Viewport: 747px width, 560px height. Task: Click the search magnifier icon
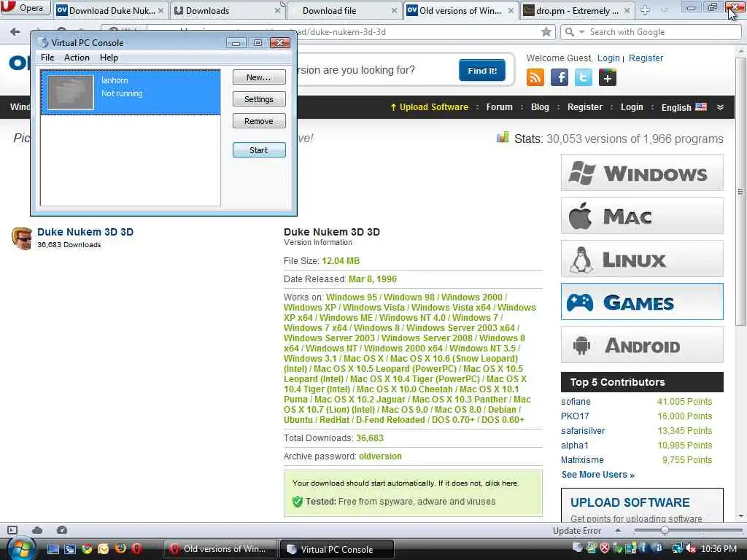569,32
